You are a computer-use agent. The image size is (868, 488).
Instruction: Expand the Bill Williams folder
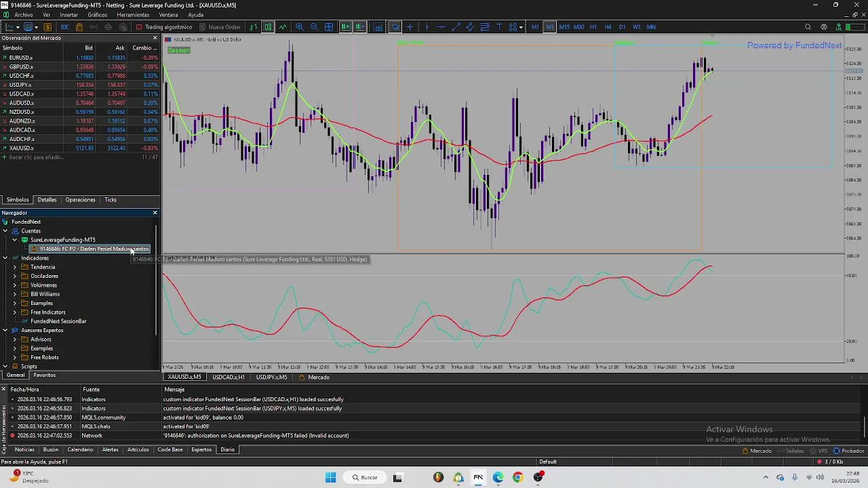(15, 294)
